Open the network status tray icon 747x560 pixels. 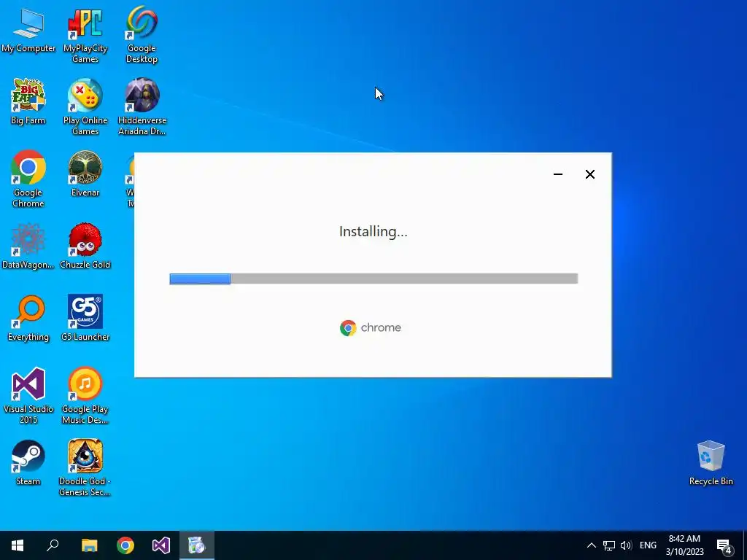pos(609,545)
